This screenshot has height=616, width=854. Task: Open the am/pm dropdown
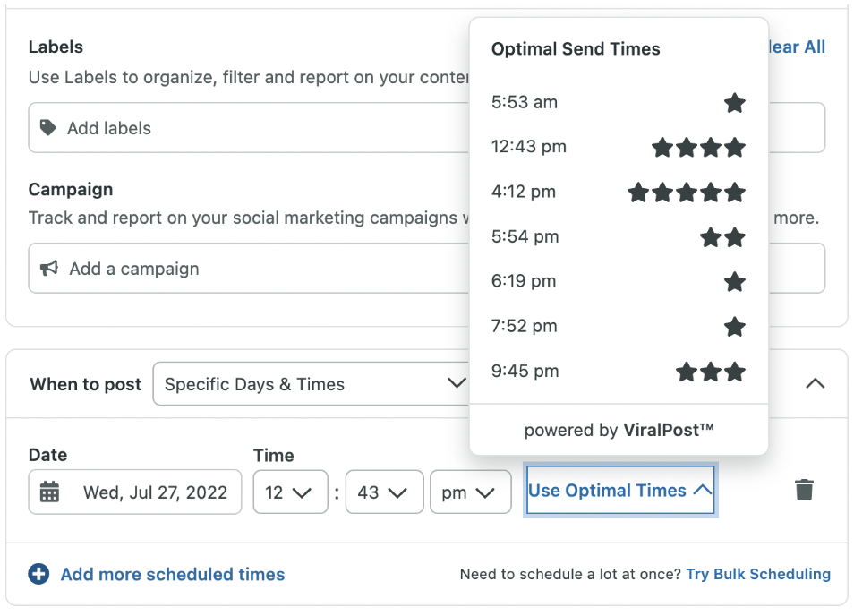470,492
